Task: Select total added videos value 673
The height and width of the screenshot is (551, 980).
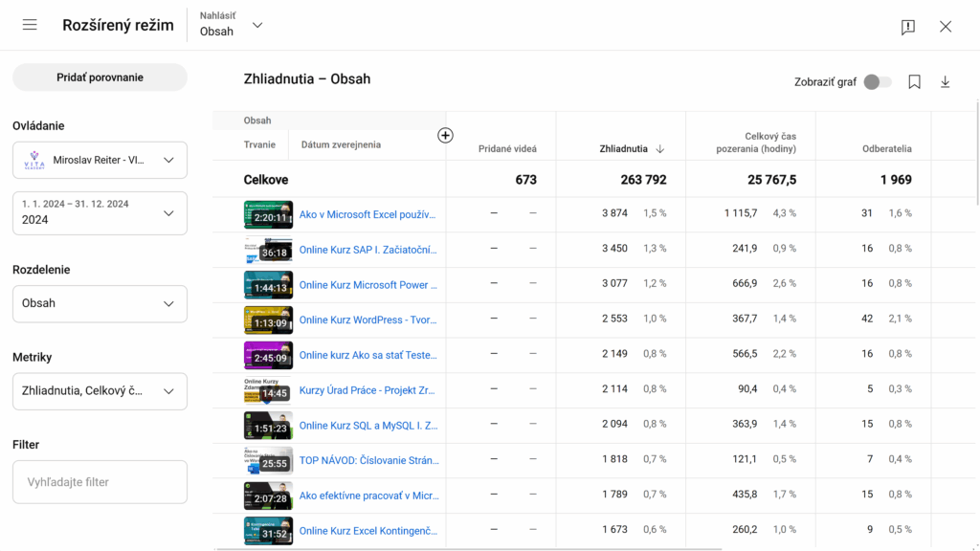Action: click(525, 180)
